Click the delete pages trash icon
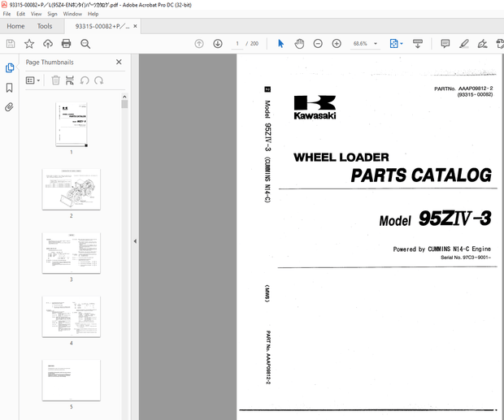Viewport: 504px width, 420px height. coord(55,80)
